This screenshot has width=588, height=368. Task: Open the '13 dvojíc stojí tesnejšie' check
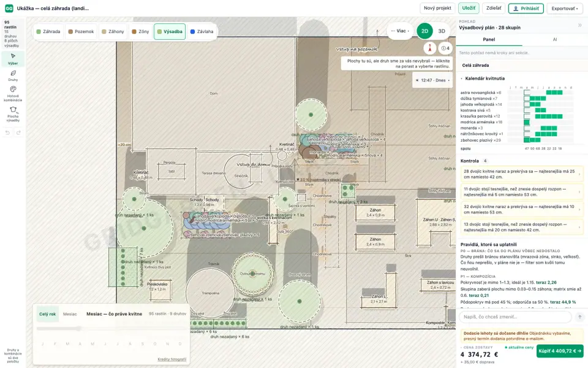[522, 227]
